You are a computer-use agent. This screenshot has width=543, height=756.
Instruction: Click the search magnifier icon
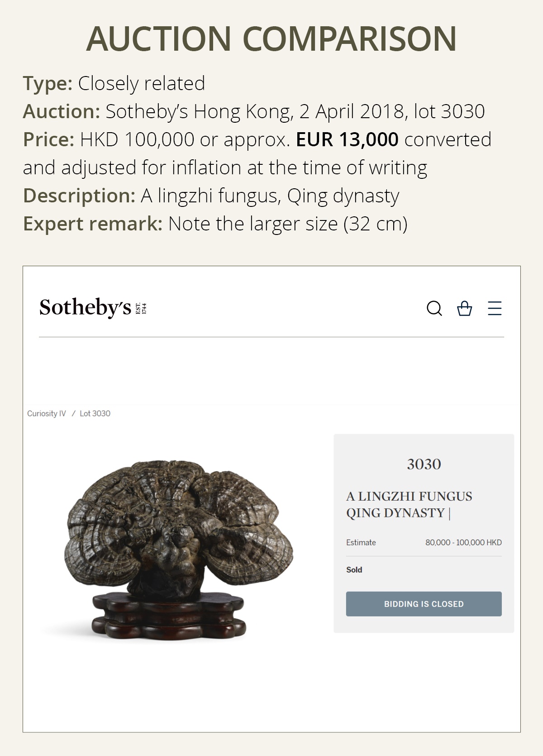(434, 308)
